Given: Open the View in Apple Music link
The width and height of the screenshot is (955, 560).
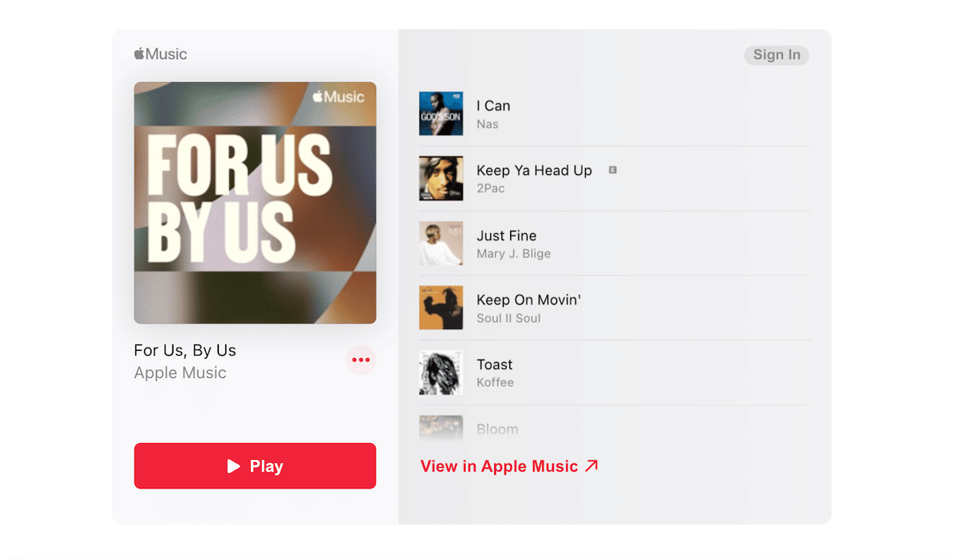Looking at the screenshot, I should 509,466.
